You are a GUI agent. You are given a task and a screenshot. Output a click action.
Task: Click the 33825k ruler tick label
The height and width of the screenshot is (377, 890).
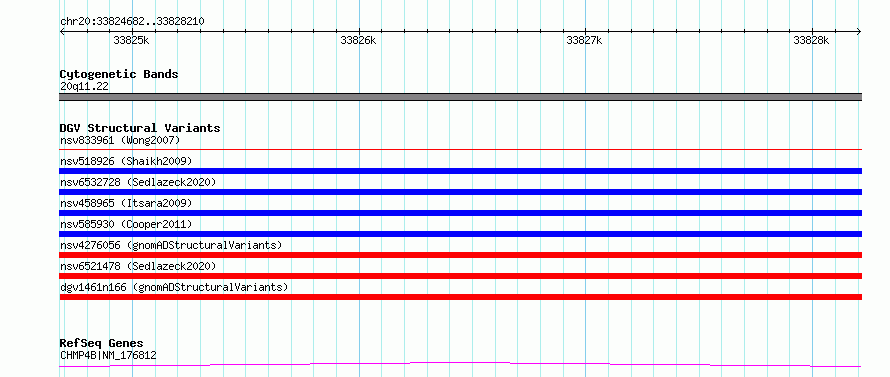click(131, 40)
